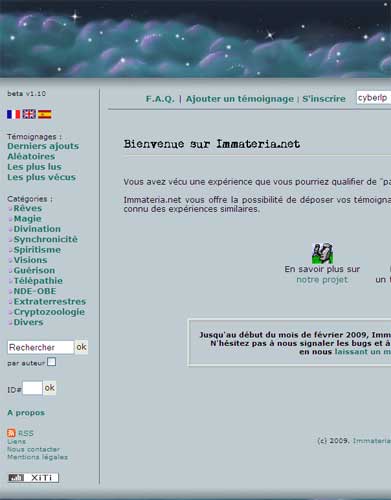Click the XiTi statistics badge
Viewport: 391px width, 500px height.
pos(33,478)
